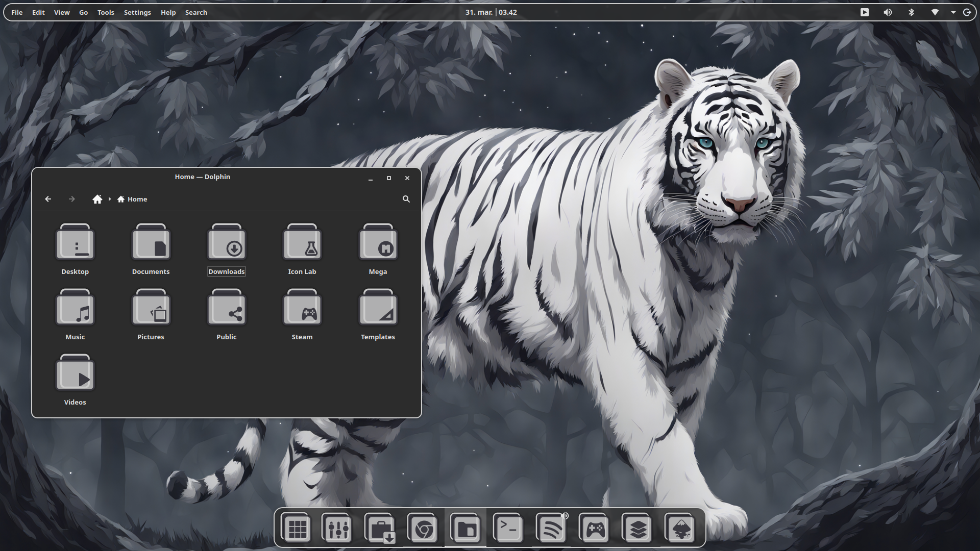Click the "Documents" folder name
Image resolution: width=980 pixels, height=551 pixels.
coord(151,271)
